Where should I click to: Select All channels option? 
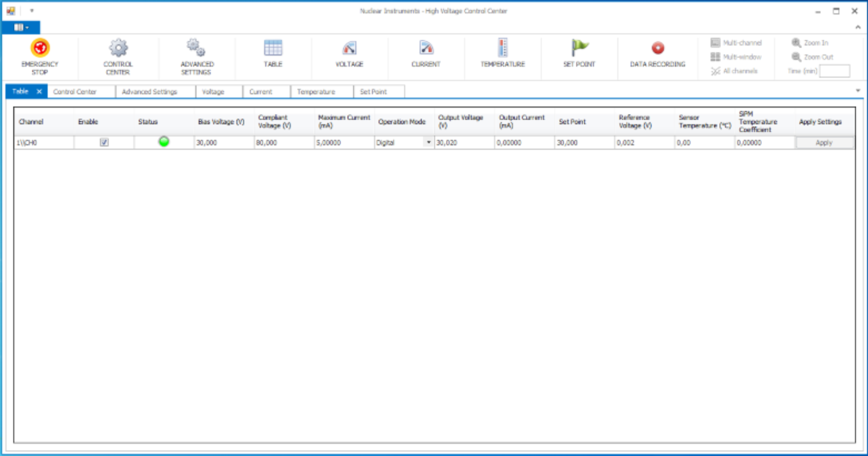[x=734, y=71]
